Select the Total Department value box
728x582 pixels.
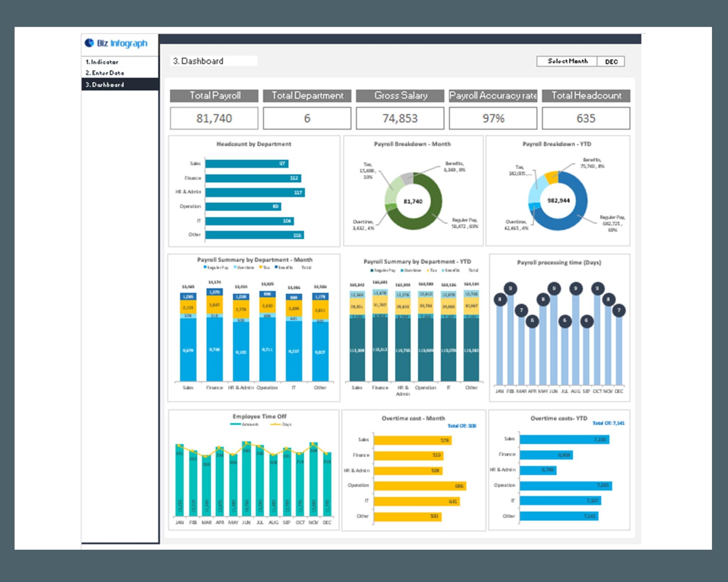tap(307, 118)
